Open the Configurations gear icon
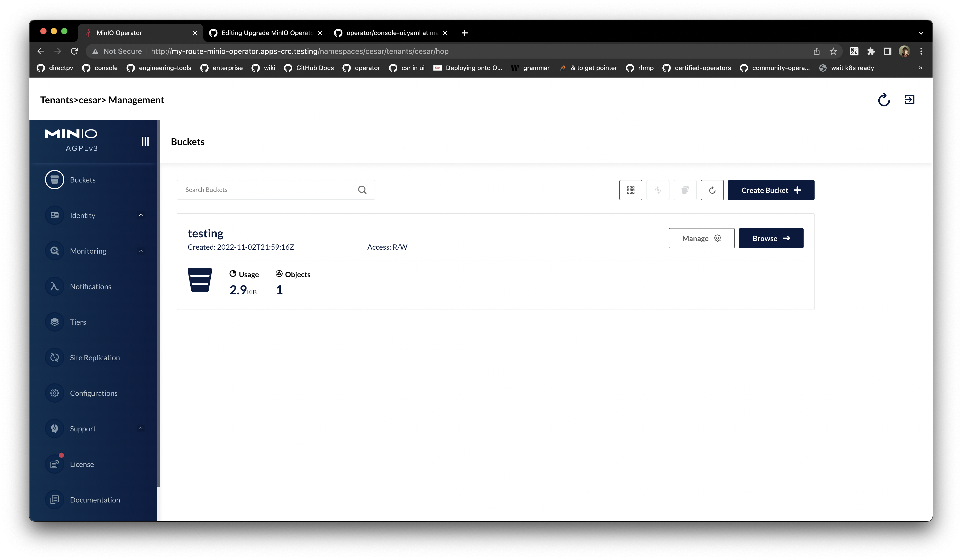962x560 pixels. pos(55,393)
